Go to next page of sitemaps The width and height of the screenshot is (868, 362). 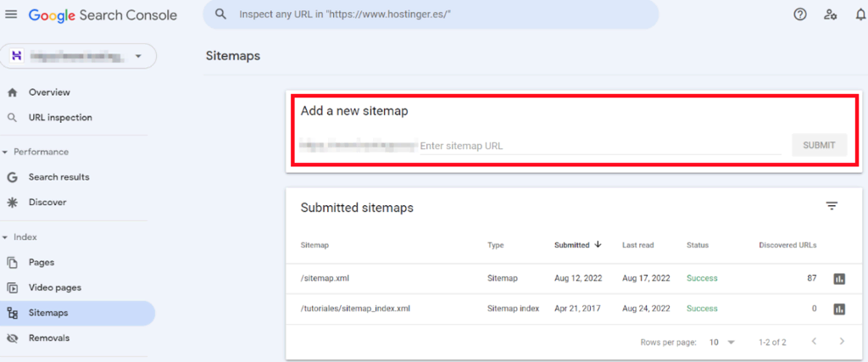[841, 342]
